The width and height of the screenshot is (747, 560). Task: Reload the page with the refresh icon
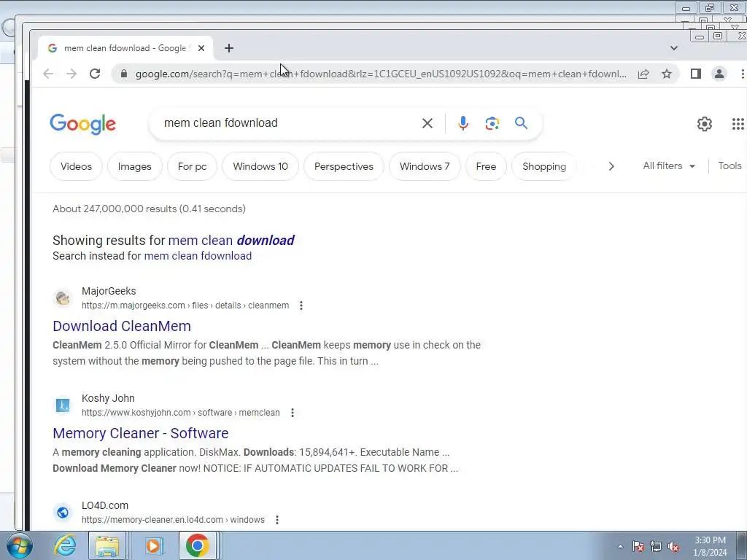(x=95, y=74)
